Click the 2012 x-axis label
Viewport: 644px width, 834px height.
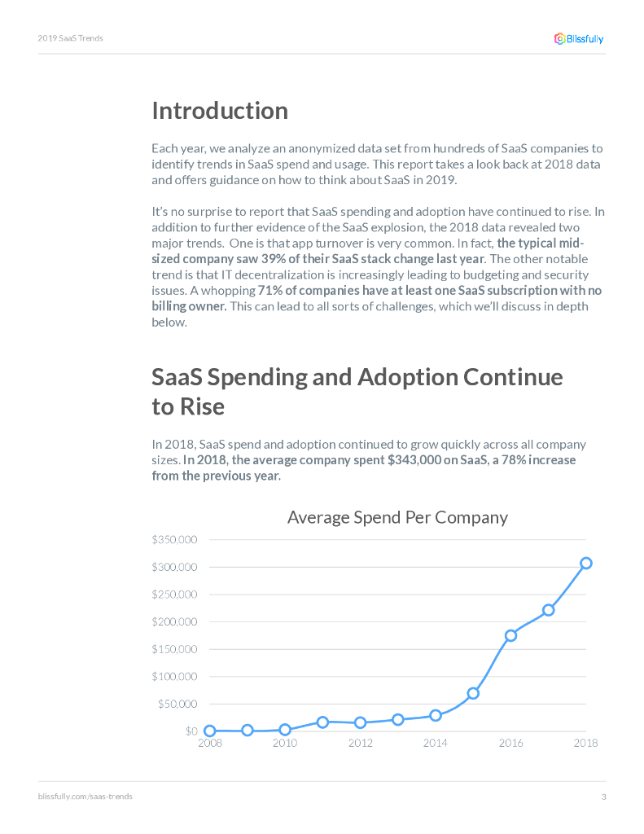pos(360,743)
